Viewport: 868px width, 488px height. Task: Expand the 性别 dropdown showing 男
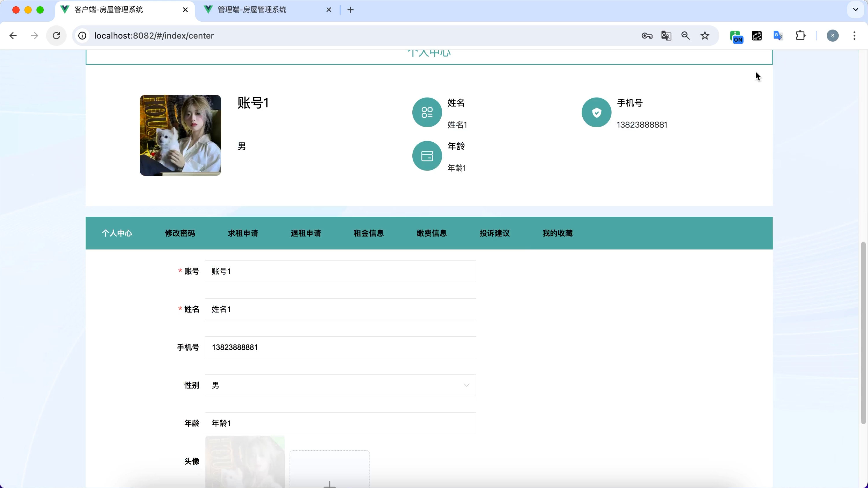340,385
